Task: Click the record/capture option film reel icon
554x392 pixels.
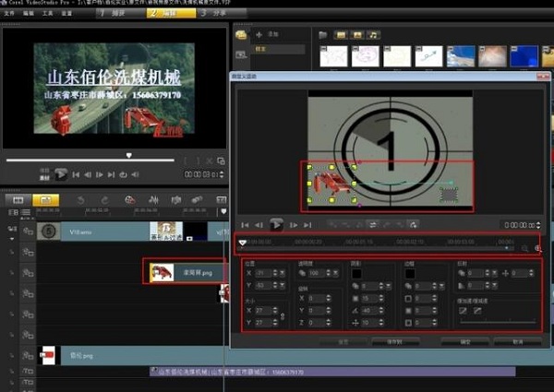Action: coord(129,199)
